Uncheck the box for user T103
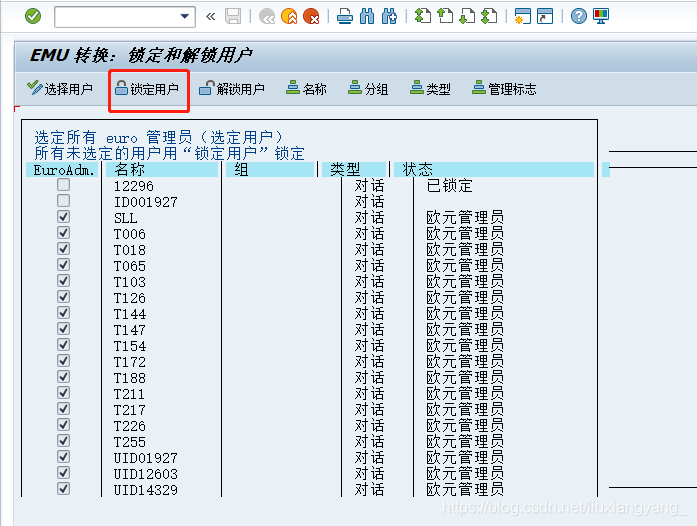 point(64,281)
